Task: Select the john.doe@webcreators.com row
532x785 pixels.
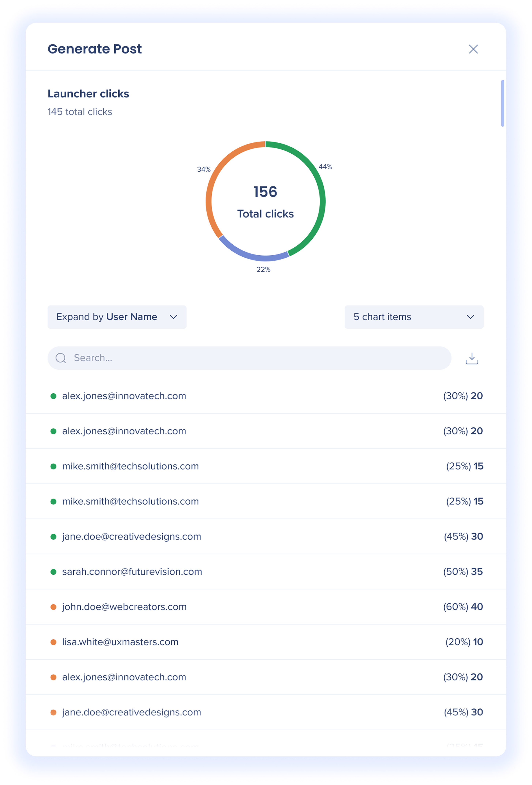Action: pos(124,607)
